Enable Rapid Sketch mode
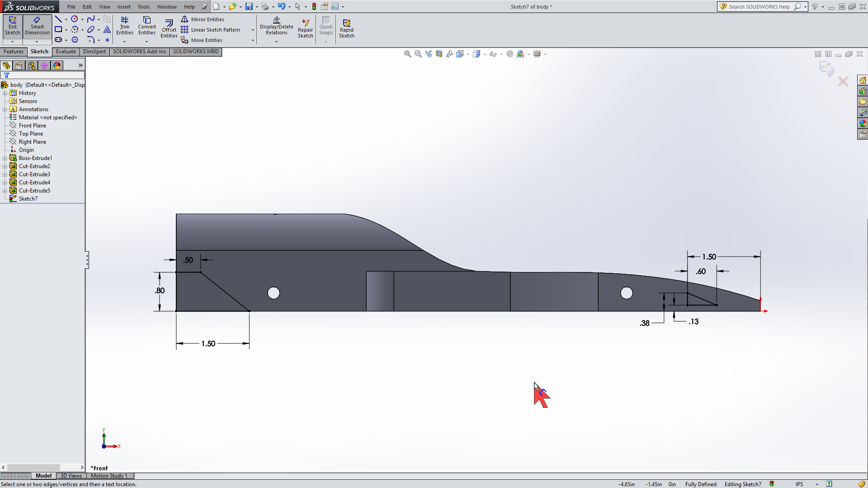Viewport: 868px width, 488px height. click(x=347, y=26)
